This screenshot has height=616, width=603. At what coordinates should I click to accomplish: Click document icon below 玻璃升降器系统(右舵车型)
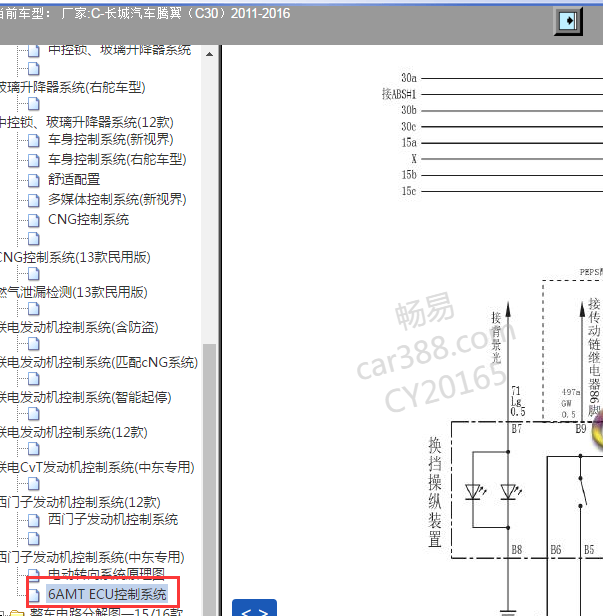coord(34,104)
